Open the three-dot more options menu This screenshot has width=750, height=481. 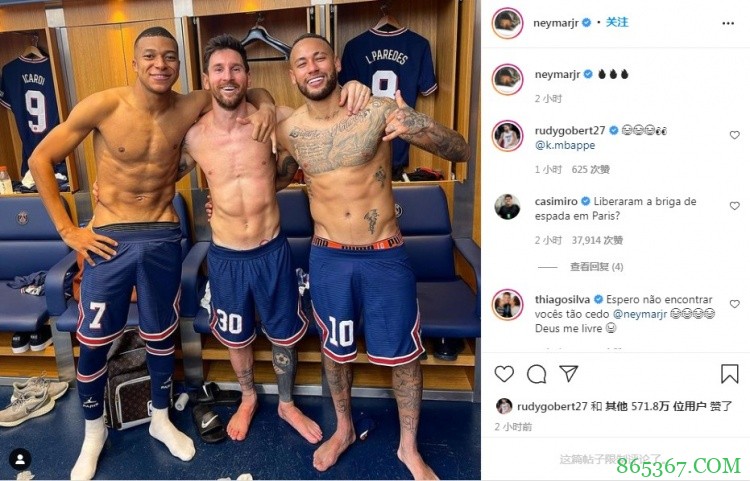(x=728, y=23)
